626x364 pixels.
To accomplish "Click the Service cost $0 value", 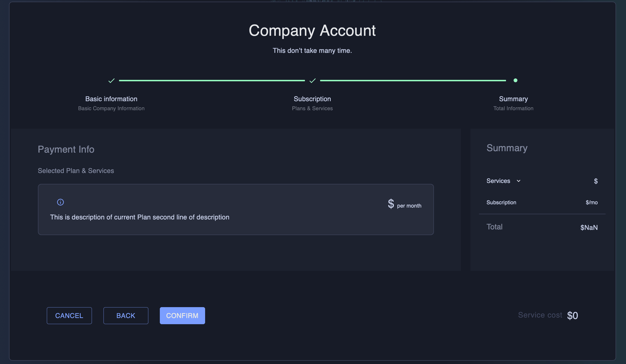I will point(572,316).
